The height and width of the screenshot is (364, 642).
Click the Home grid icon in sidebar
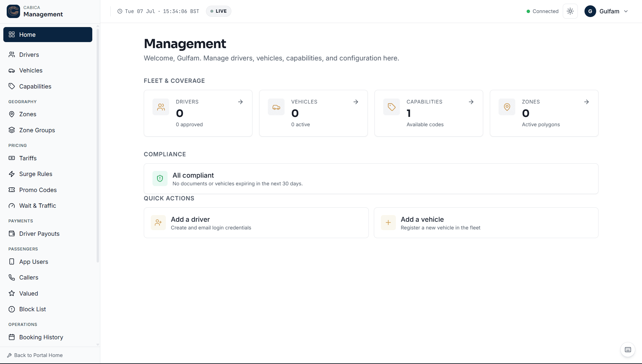[12, 34]
